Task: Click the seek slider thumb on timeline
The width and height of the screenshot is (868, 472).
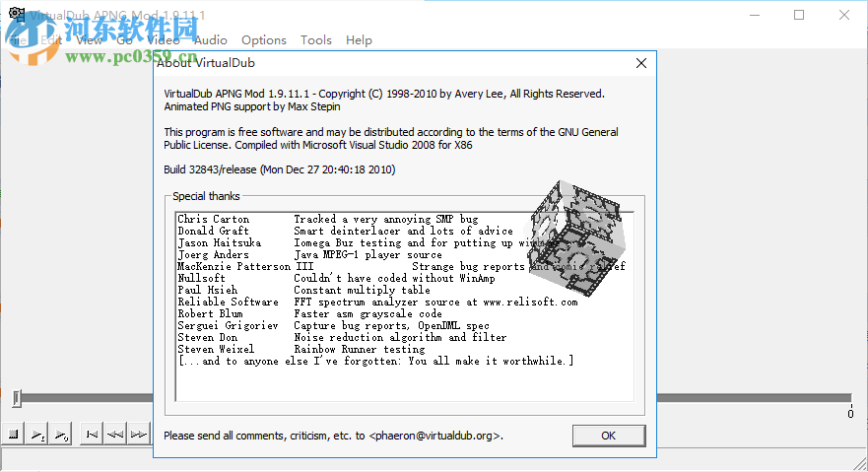Action: (x=17, y=398)
